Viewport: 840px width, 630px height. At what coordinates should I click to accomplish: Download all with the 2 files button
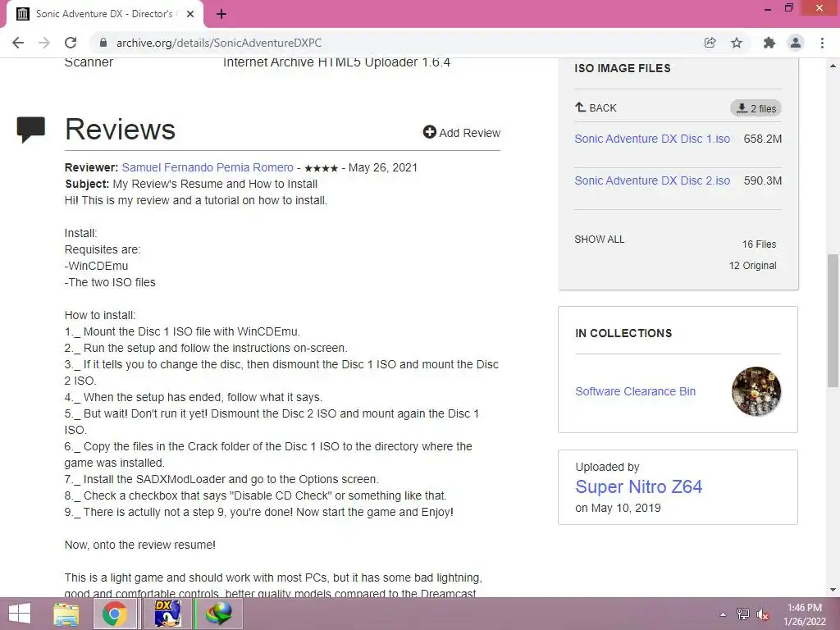[x=756, y=108]
